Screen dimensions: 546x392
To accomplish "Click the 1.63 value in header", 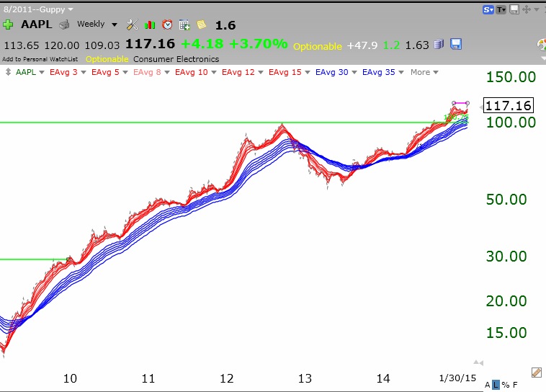I will (x=417, y=45).
